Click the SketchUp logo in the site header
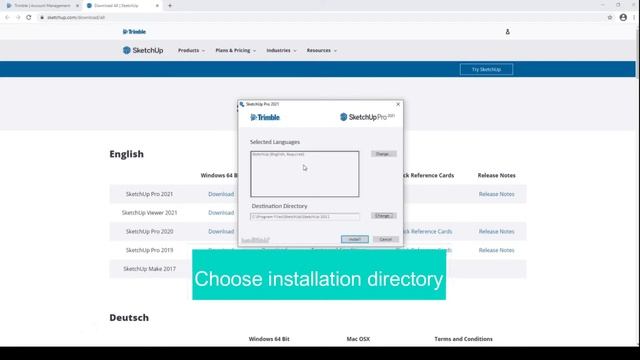 [x=143, y=50]
